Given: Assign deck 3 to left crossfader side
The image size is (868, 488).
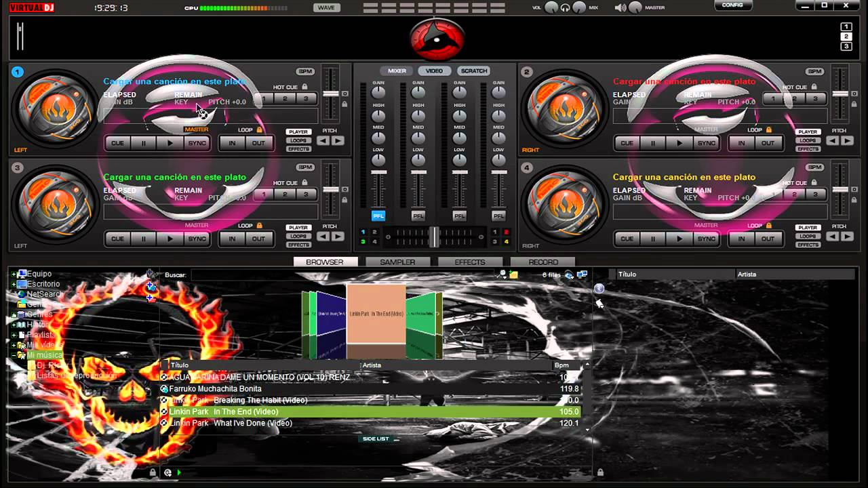Looking at the screenshot, I should [x=363, y=241].
